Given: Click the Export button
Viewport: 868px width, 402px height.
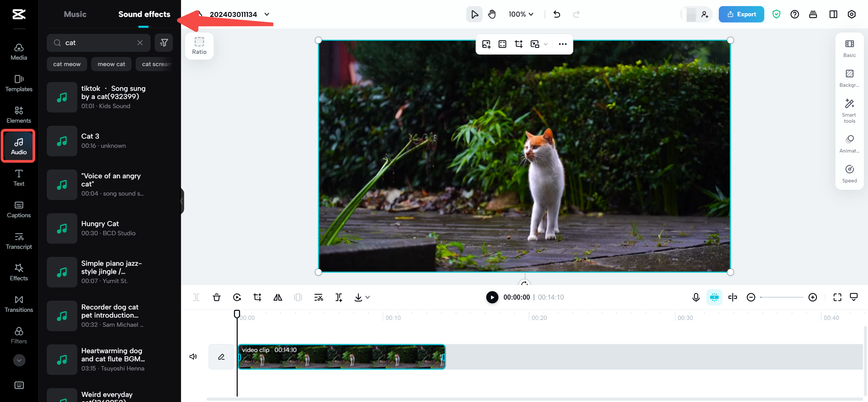Looking at the screenshot, I should point(741,14).
